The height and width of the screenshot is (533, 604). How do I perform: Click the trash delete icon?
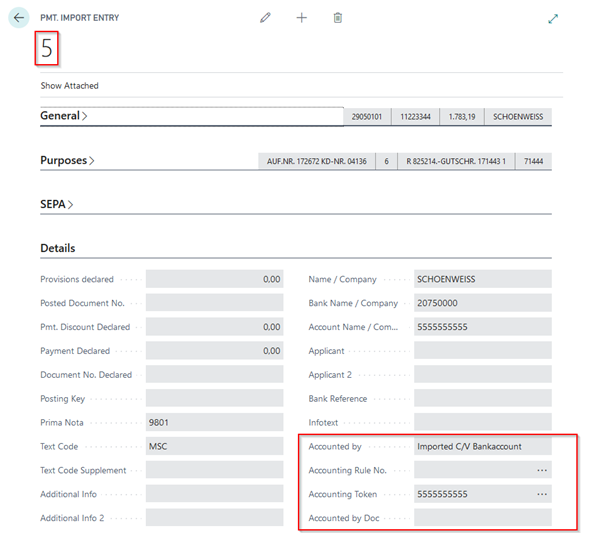[338, 18]
